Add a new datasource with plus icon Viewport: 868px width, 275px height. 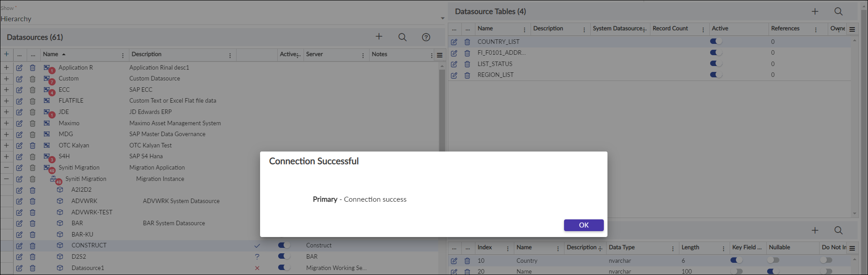click(x=379, y=37)
